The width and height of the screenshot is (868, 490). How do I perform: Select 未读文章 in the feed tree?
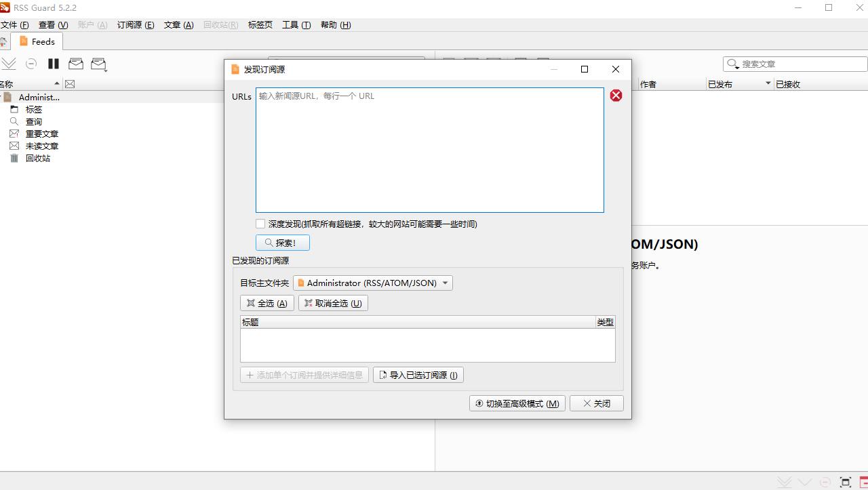click(x=42, y=146)
